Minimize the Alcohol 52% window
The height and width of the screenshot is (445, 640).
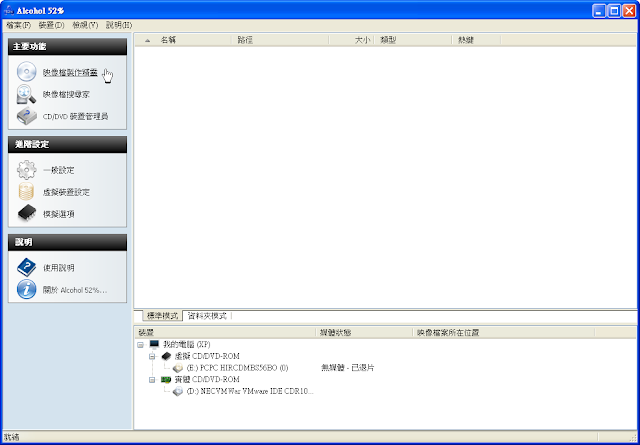coord(599,11)
